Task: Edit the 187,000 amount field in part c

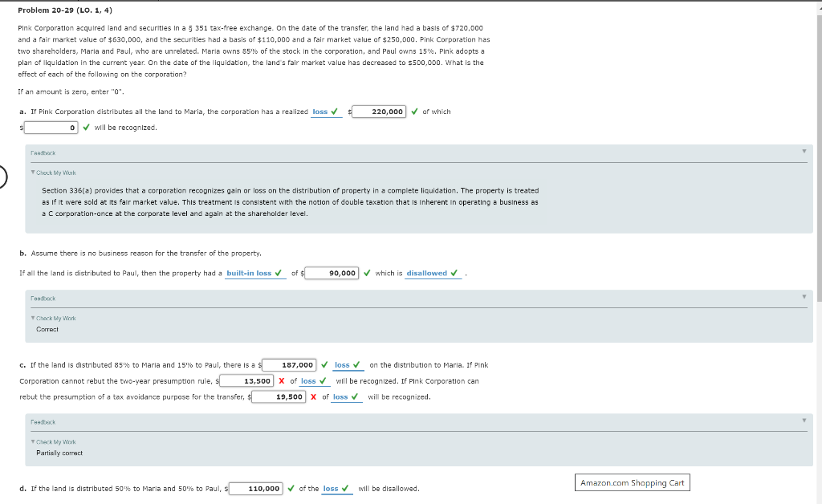Action: tap(289, 364)
